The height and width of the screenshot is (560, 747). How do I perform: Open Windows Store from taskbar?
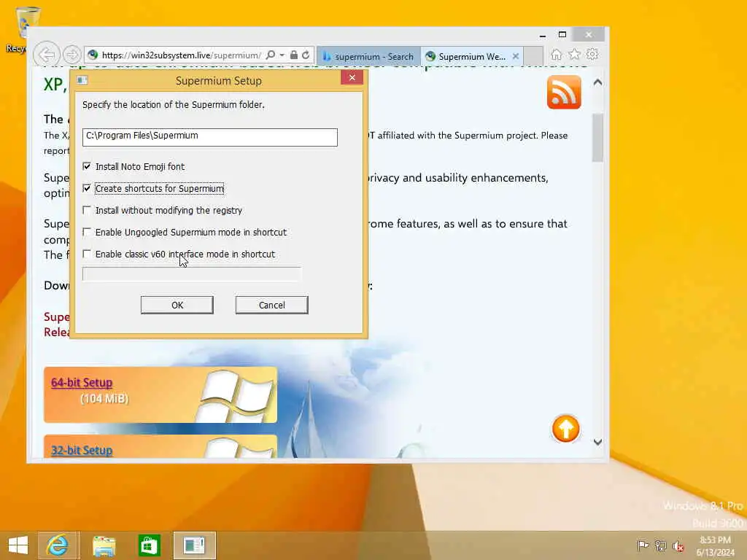pyautogui.click(x=149, y=545)
